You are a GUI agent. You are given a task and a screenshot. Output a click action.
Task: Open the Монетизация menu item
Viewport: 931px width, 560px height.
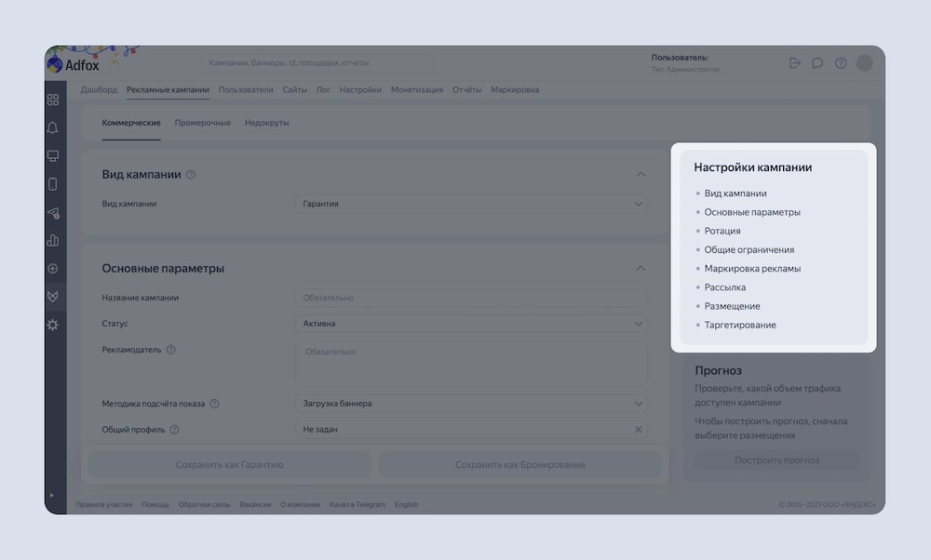417,90
